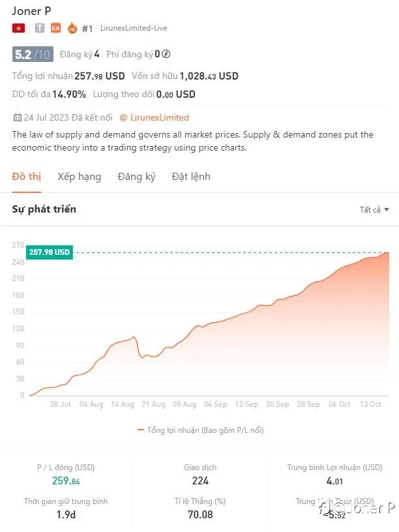Click the Joner P trader name
399x532 pixels.
click(x=31, y=11)
